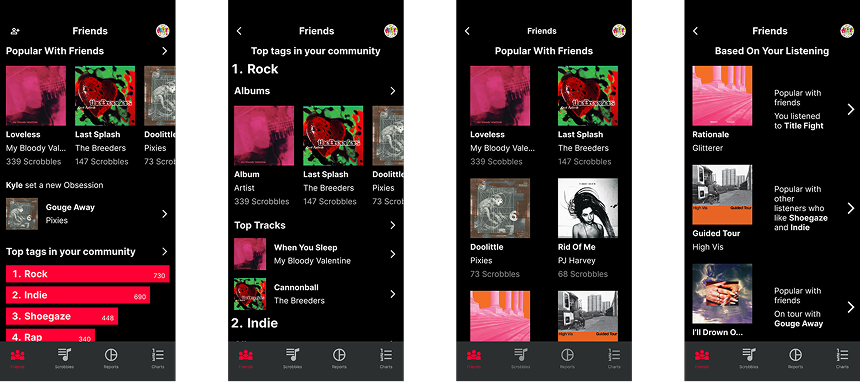Go back from Top tags screen

pos(239,31)
